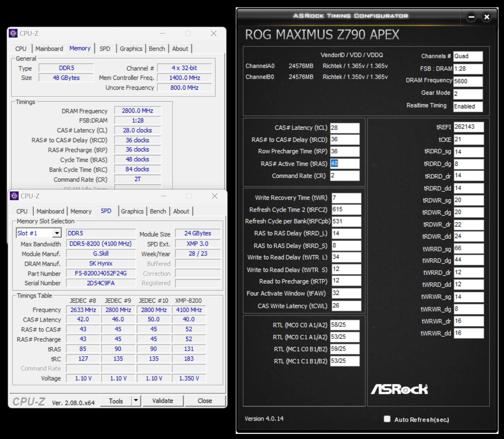Click the Max Bandwidth value DDR5-8200 (4100 MHz)

pos(101,244)
